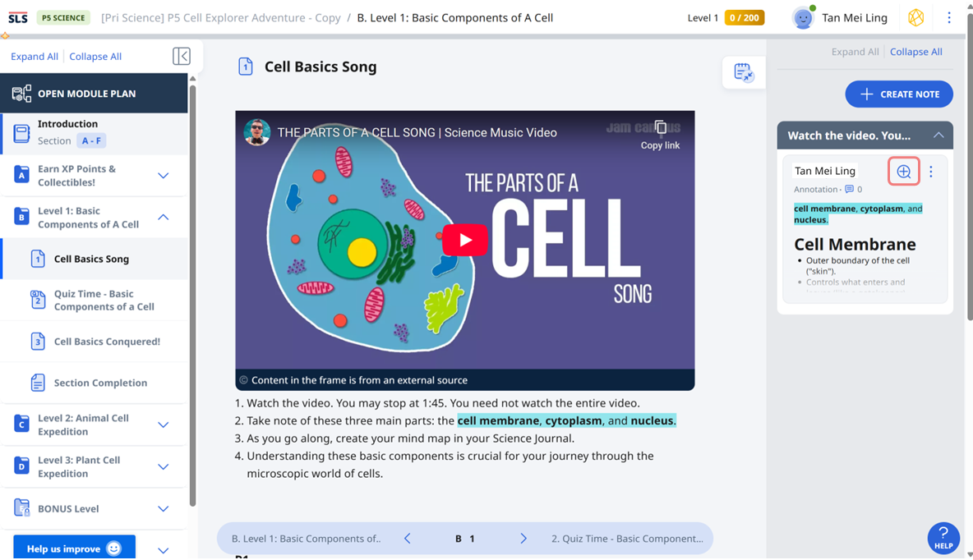973x560 pixels.
Task: Collapse the left sidebar panel icon
Action: [182, 56]
